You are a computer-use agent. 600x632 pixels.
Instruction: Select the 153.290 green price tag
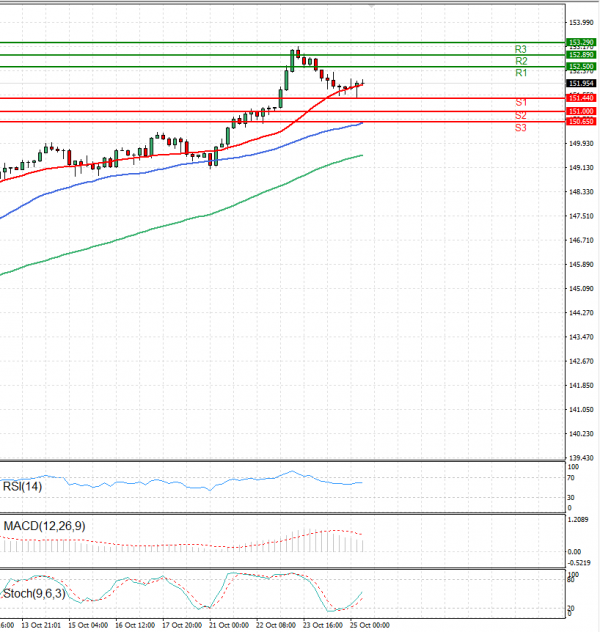(x=581, y=42)
